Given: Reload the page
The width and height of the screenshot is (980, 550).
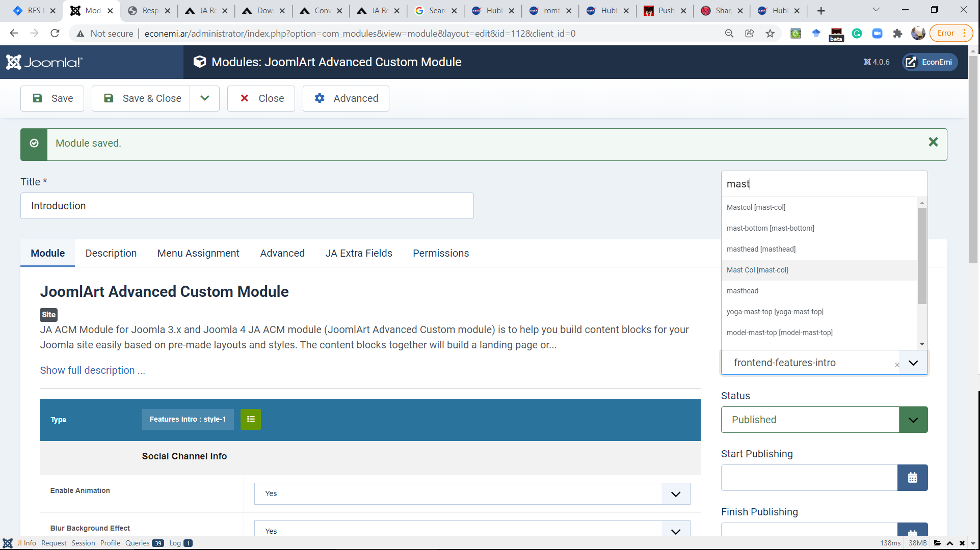Looking at the screenshot, I should pyautogui.click(x=55, y=34).
